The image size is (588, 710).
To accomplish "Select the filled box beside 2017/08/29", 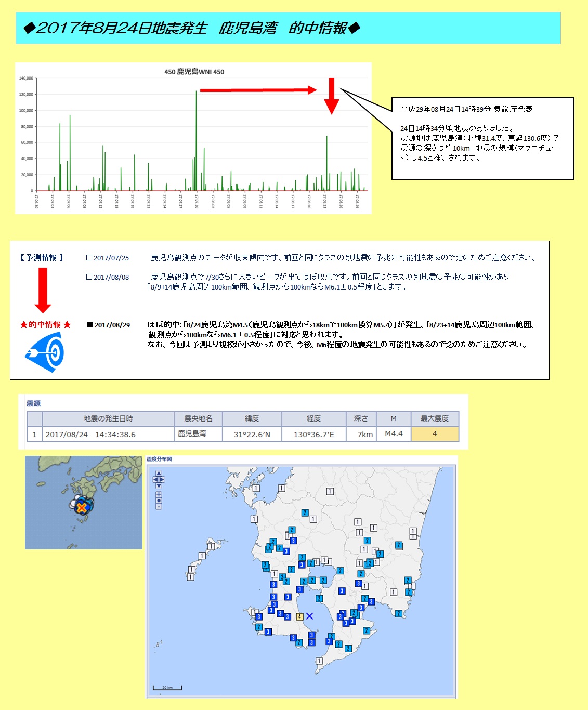I will [x=89, y=325].
